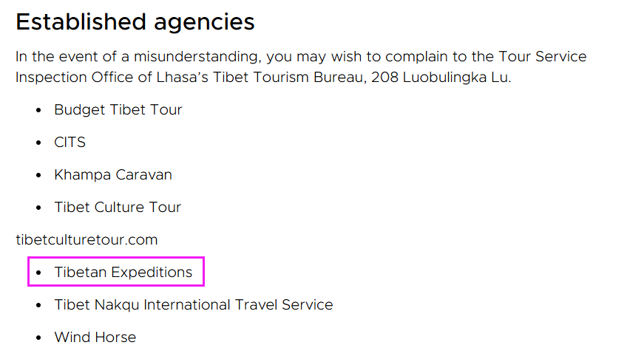Image resolution: width=644 pixels, height=362 pixels.
Task: Open the tibetculturetour.com web address
Action: tap(87, 239)
